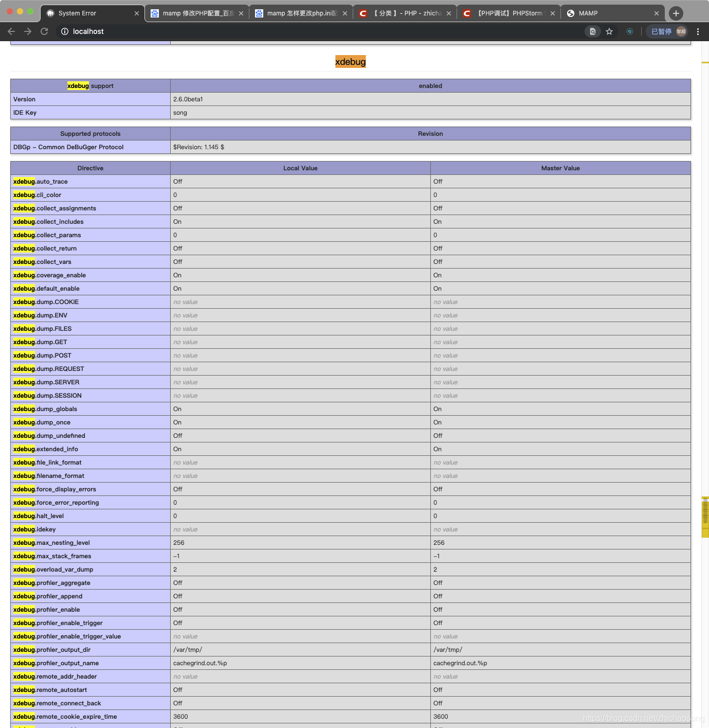This screenshot has height=728, width=709.
Task: Open the round extension icon beside the bookmark star
Action: (630, 31)
